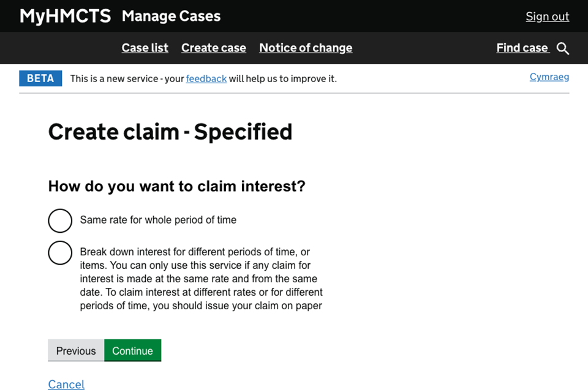Cancel the claim creation
This screenshot has height=392, width=588.
pos(66,384)
